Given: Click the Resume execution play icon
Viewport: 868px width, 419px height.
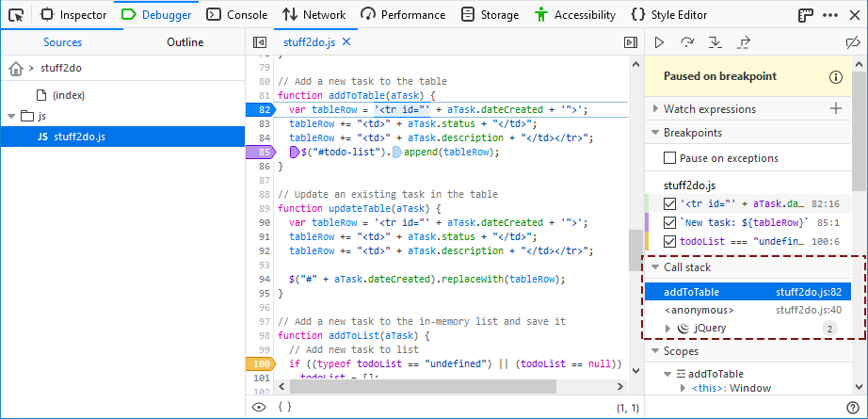Looking at the screenshot, I should 659,42.
